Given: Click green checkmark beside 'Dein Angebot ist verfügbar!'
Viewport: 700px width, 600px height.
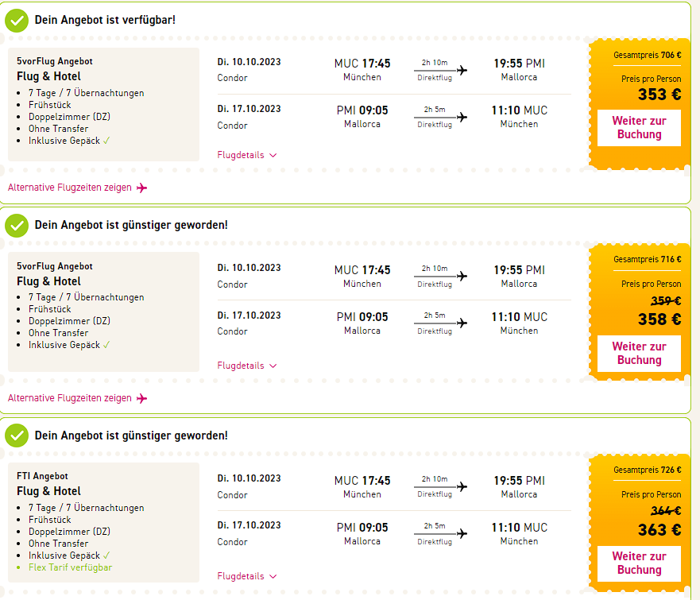Looking at the screenshot, I should 17,20.
